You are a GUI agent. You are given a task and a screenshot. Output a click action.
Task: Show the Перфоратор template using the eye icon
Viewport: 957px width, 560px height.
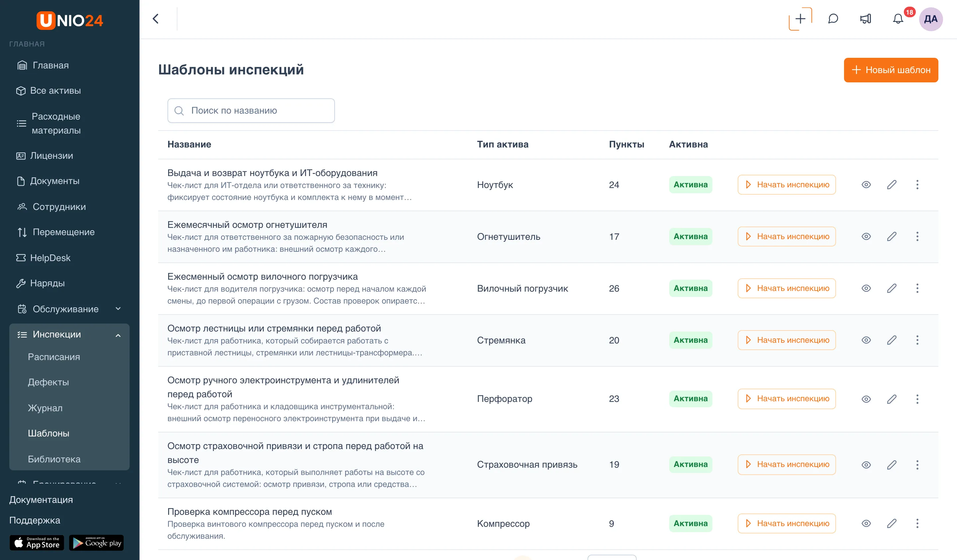[866, 399]
